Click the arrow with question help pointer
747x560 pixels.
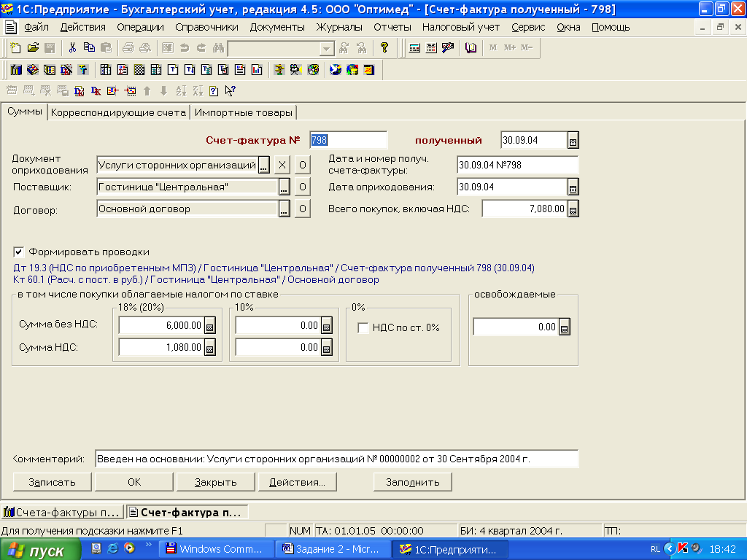tap(230, 90)
